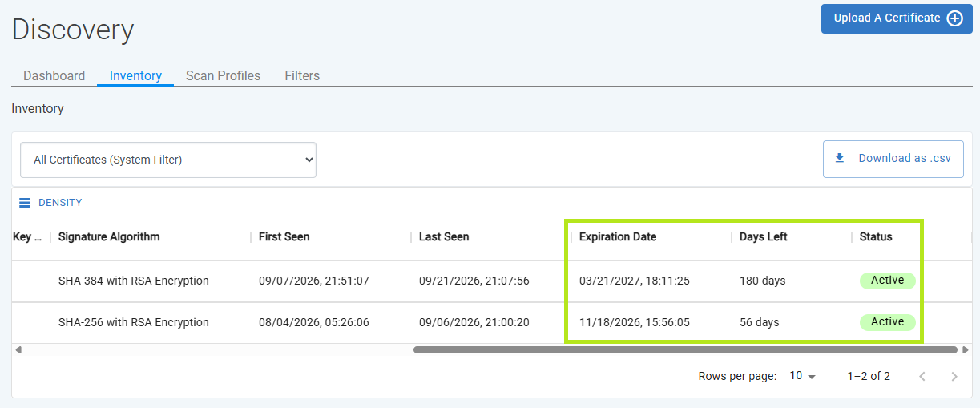The image size is (980, 408).
Task: Open the Dashboard tab
Action: [x=54, y=75]
